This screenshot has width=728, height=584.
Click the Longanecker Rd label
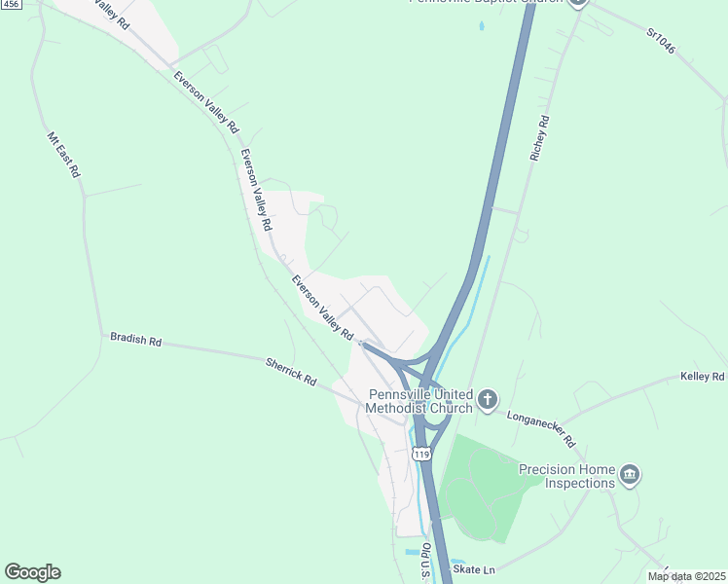[x=541, y=429]
